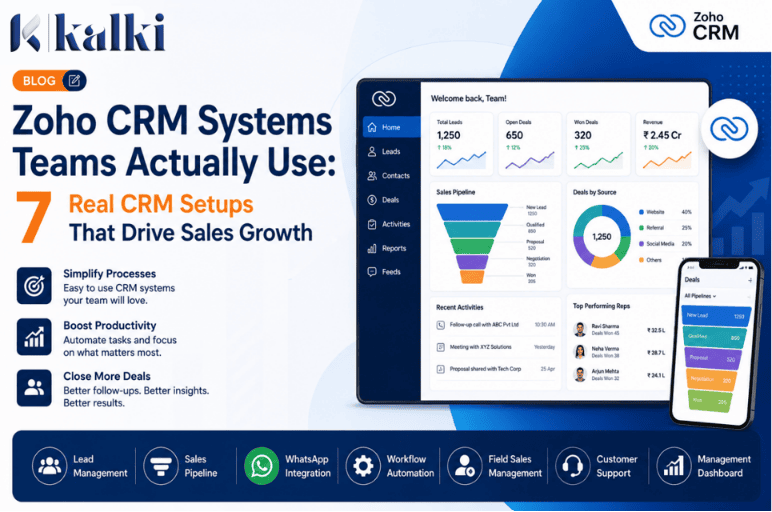772x512 pixels.
Task: Click the 'Top Performing Reps' panel title
Action: pyautogui.click(x=601, y=306)
